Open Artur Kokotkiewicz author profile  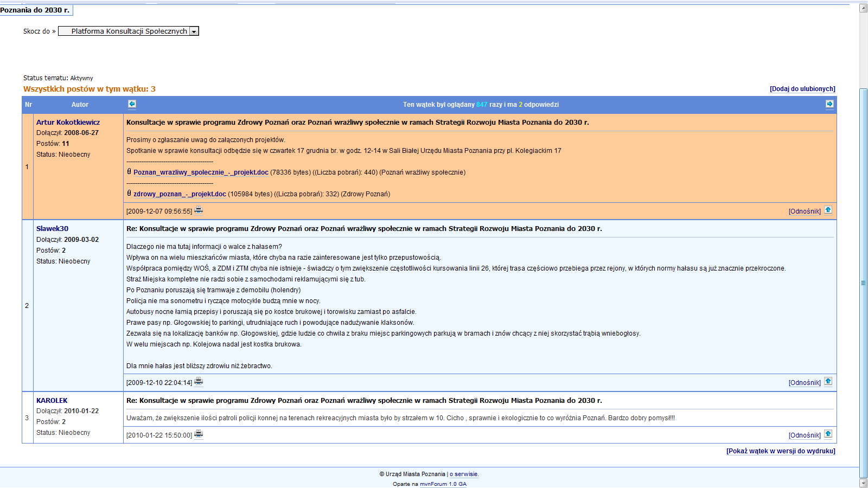pos(68,123)
